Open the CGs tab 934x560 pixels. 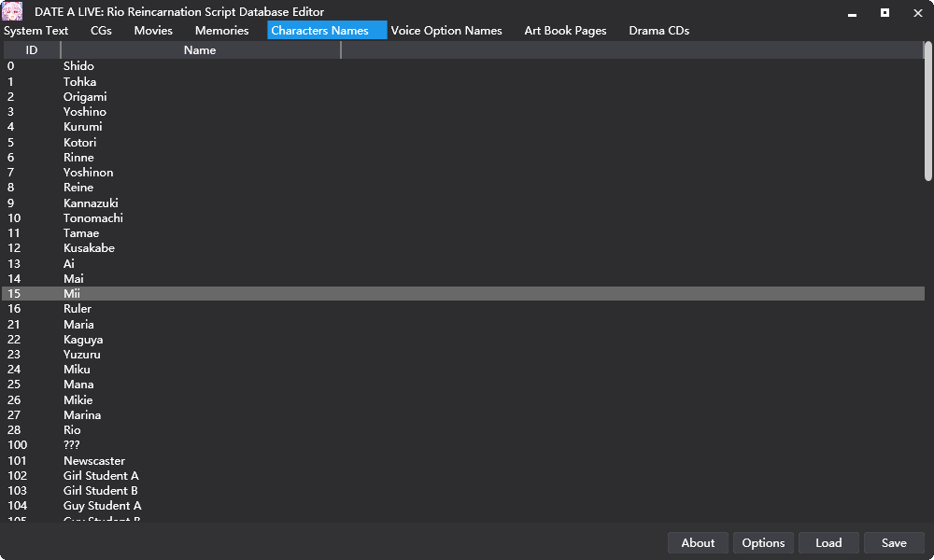click(x=101, y=31)
